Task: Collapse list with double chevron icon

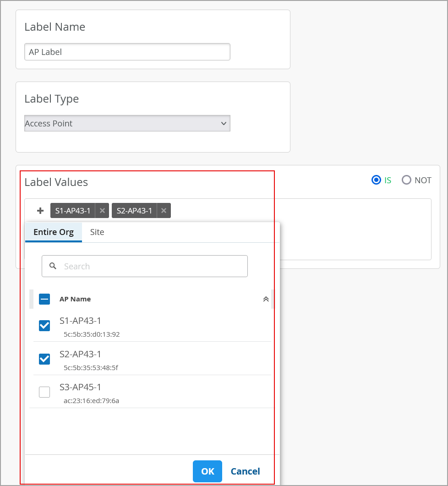Action: [x=266, y=299]
